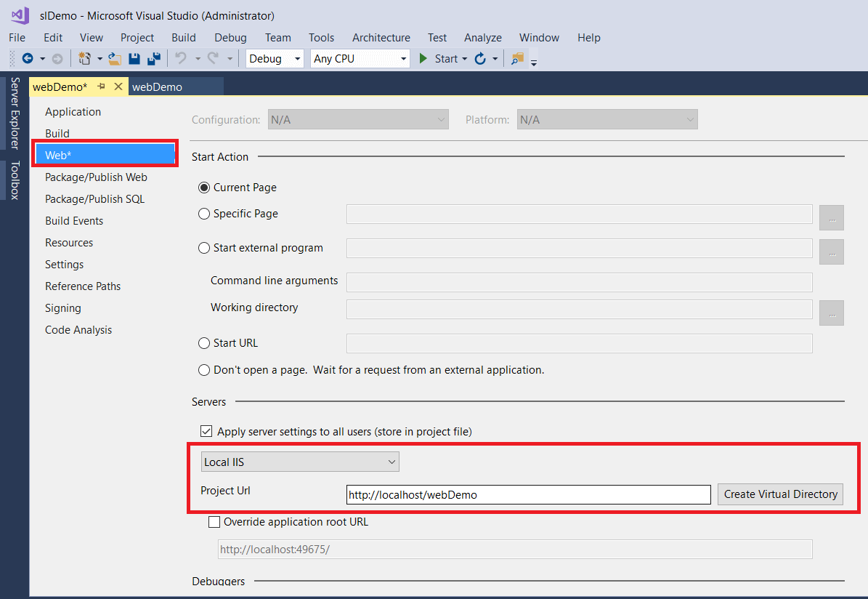Open the Tools menu

[321, 37]
